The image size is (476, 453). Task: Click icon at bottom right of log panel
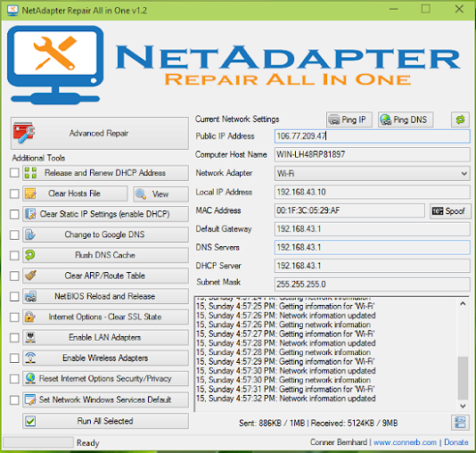(460, 423)
